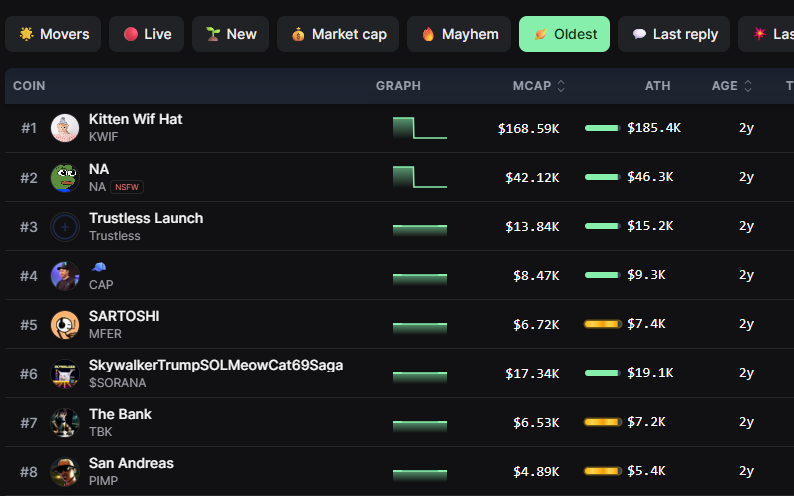Click the money bag Market cap icon
The width and height of the screenshot is (794, 496).
(x=298, y=34)
